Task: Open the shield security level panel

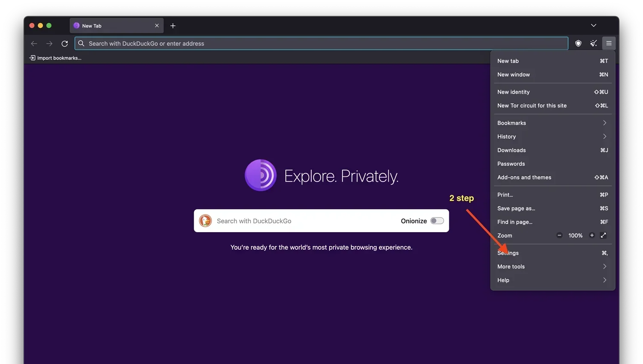Action: point(578,43)
